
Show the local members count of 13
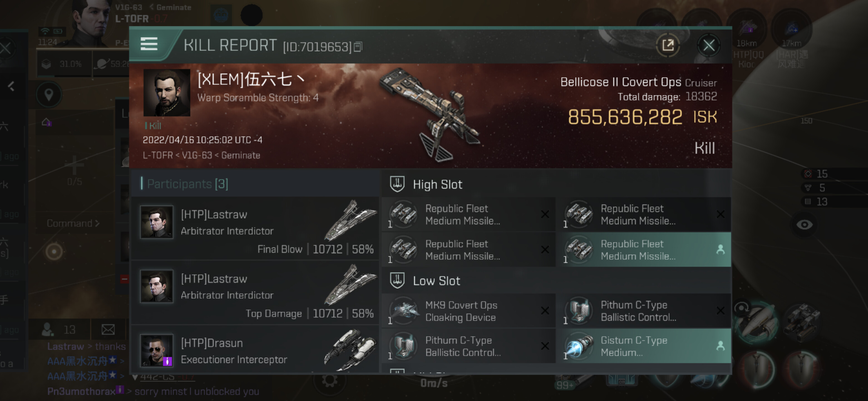(x=59, y=329)
